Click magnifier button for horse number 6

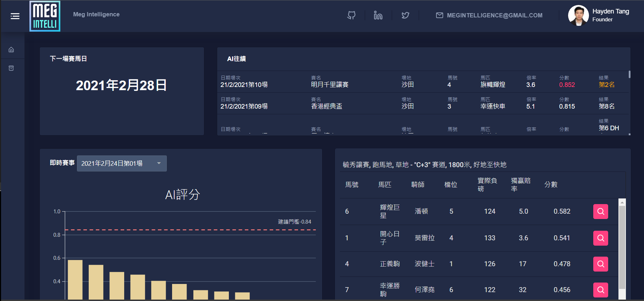tap(600, 212)
